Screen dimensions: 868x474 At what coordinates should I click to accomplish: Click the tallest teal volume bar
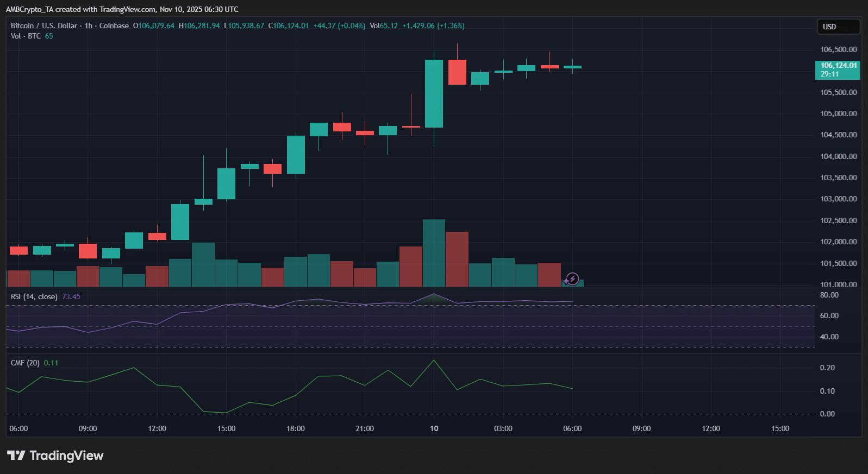[x=434, y=252]
